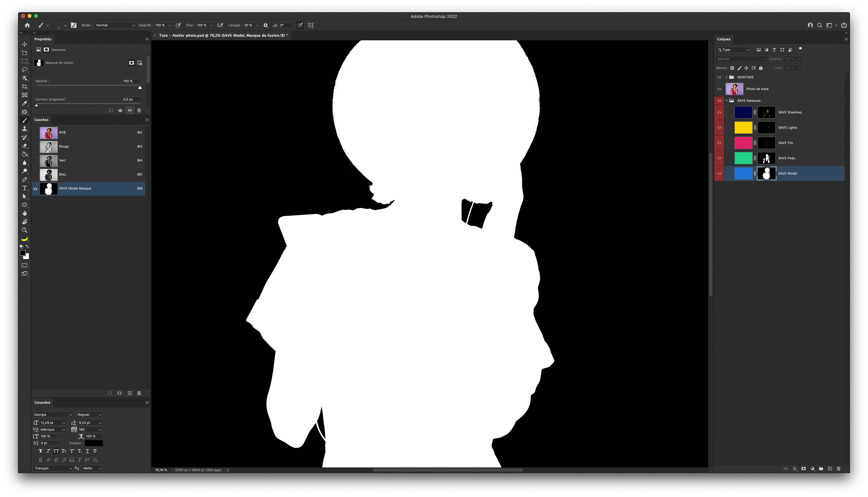Open Flux value dropdown
The height and width of the screenshot is (497, 868).
coord(211,25)
